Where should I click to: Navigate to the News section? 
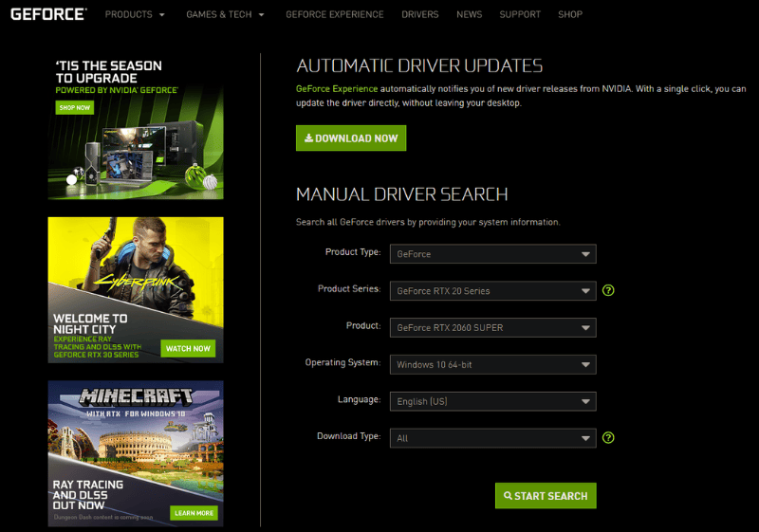[469, 15]
